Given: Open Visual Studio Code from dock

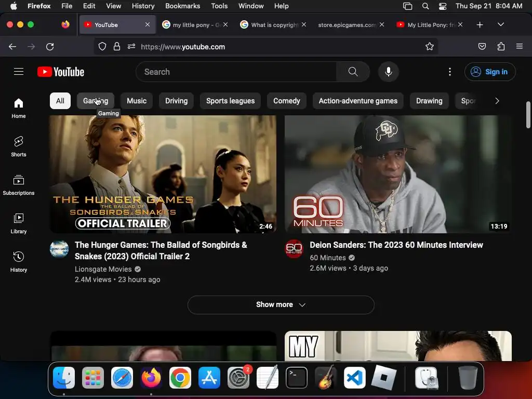Looking at the screenshot, I should pyautogui.click(x=354, y=378).
